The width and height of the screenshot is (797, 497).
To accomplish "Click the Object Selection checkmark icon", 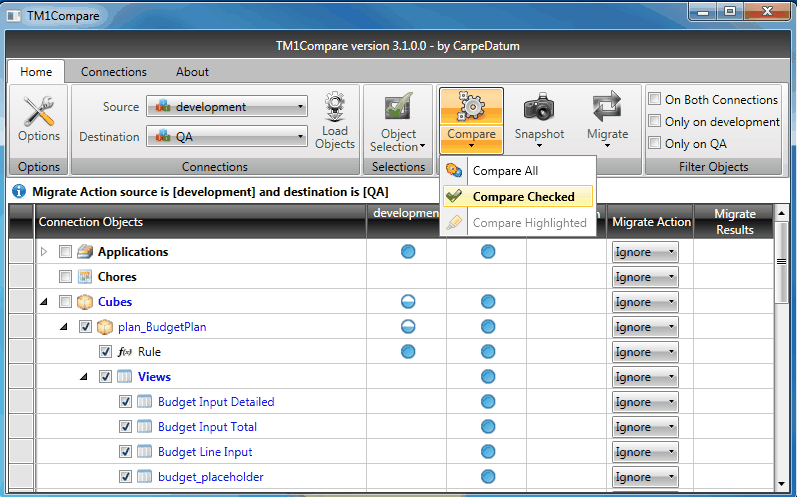I will click(x=398, y=106).
